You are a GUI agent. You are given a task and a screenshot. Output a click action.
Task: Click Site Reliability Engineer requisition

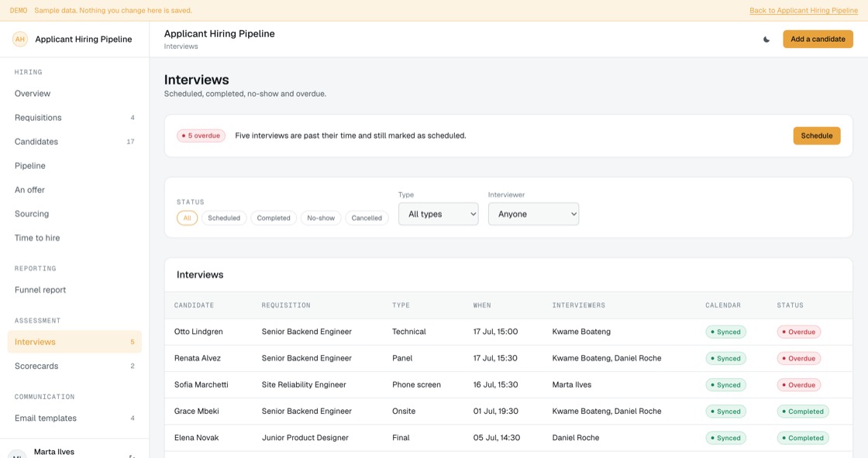click(303, 385)
